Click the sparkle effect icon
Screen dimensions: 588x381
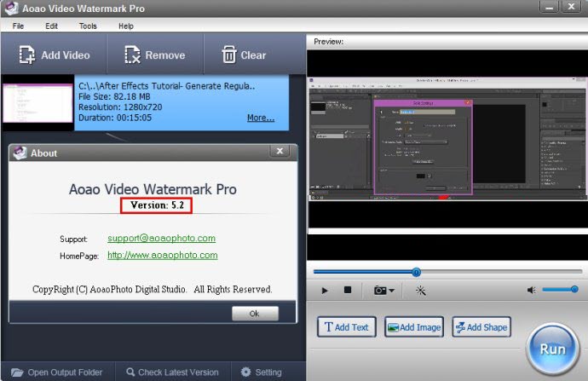(x=420, y=291)
